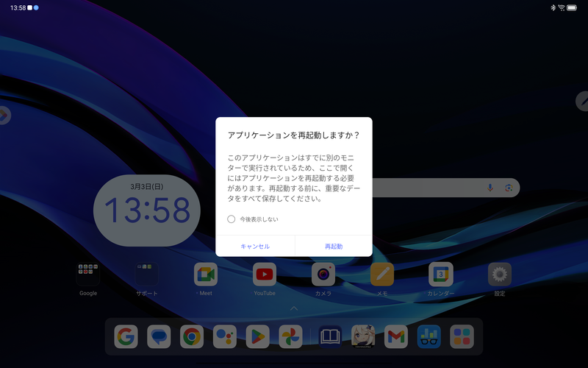588x368 pixels.
Task: Tap the Google Lens icon in the search bar
Action: click(509, 188)
